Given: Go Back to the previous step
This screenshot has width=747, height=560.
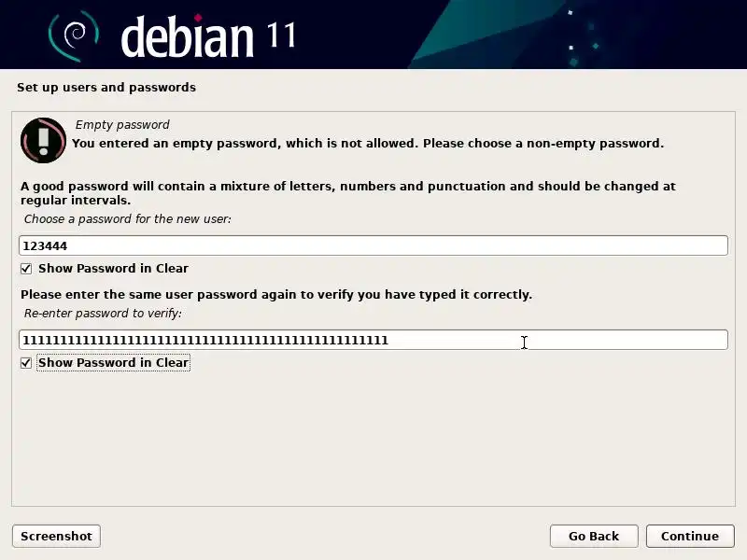Looking at the screenshot, I should (x=594, y=536).
